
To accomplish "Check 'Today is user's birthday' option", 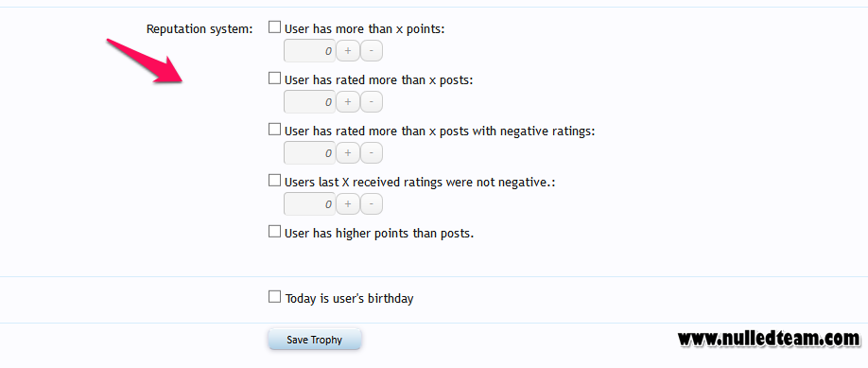I will (274, 296).
